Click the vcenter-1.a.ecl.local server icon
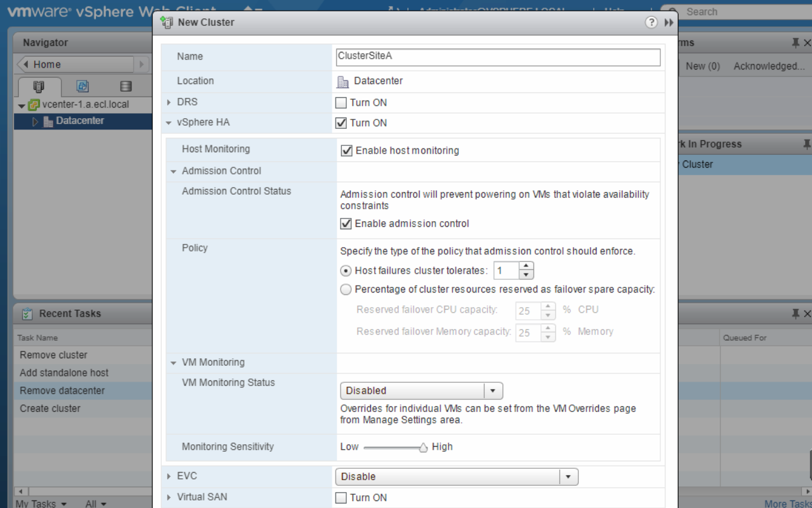Viewport: 812px width, 508px height. click(34, 105)
